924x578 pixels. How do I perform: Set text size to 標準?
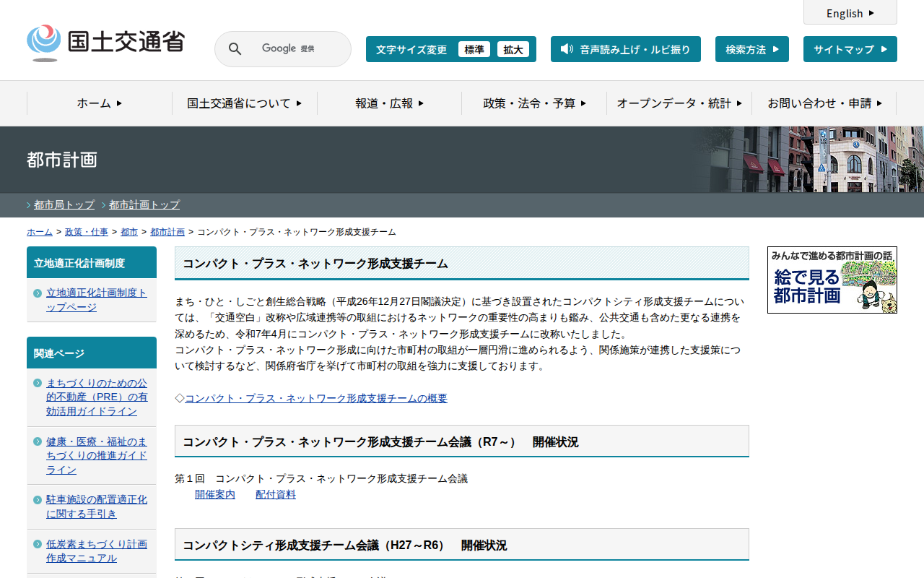(x=474, y=49)
